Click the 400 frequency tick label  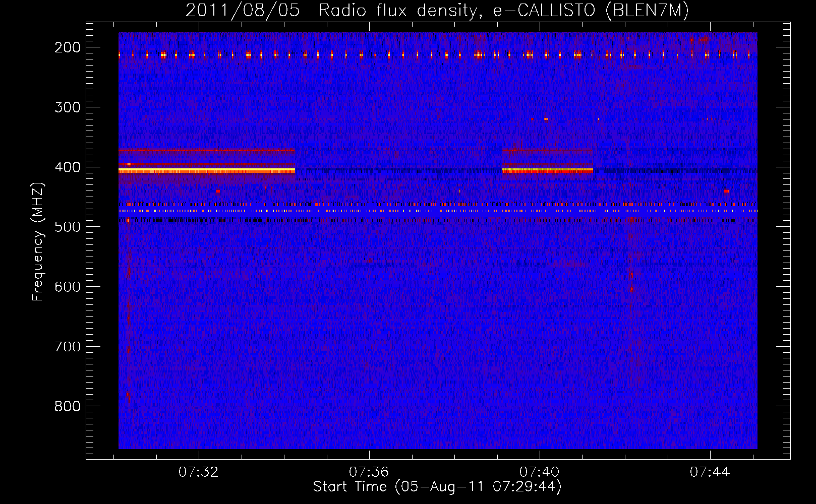coord(67,167)
